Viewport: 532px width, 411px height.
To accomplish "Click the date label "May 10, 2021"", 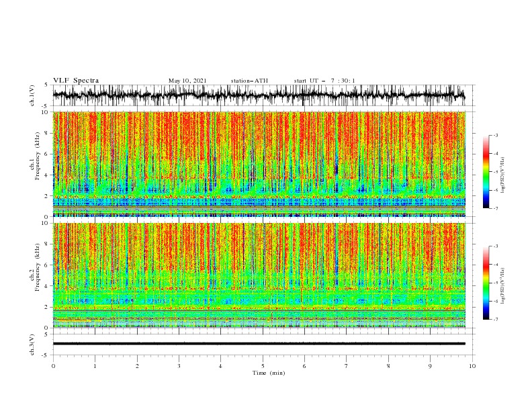I will click(x=187, y=81).
